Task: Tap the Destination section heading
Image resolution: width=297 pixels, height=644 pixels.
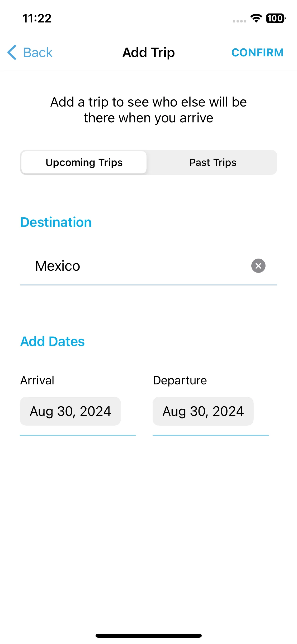Action: point(56,222)
